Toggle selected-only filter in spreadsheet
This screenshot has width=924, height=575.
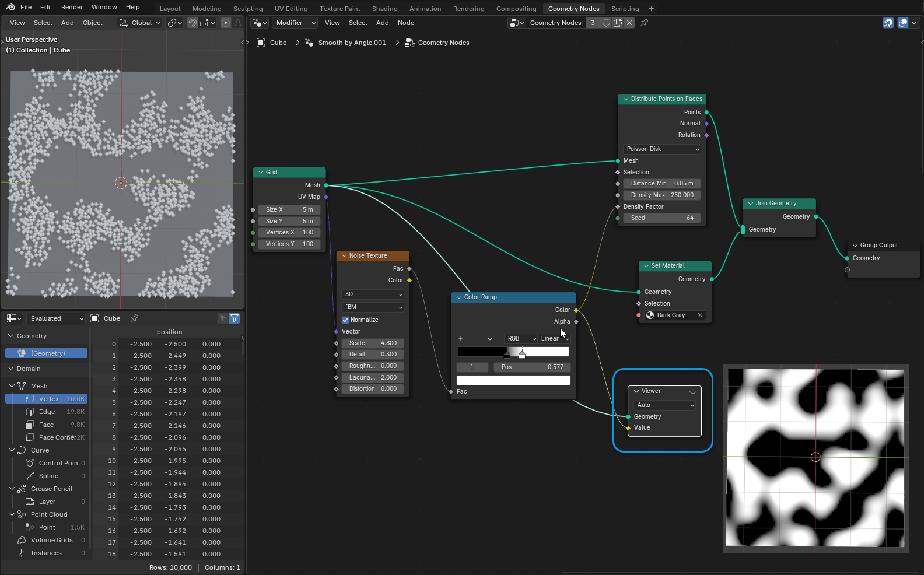point(222,318)
